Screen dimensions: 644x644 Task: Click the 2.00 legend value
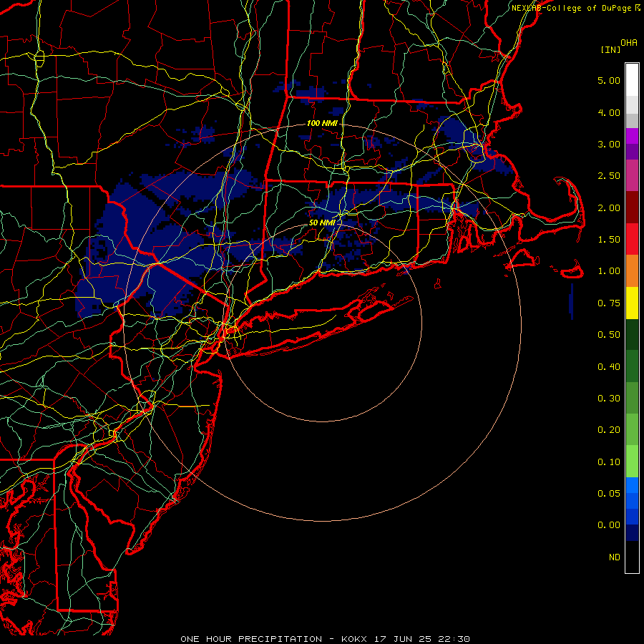[609, 208]
